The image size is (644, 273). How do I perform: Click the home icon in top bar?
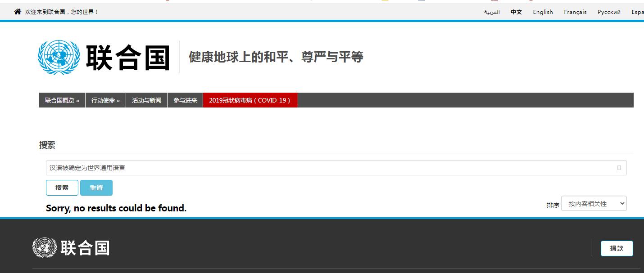click(18, 12)
